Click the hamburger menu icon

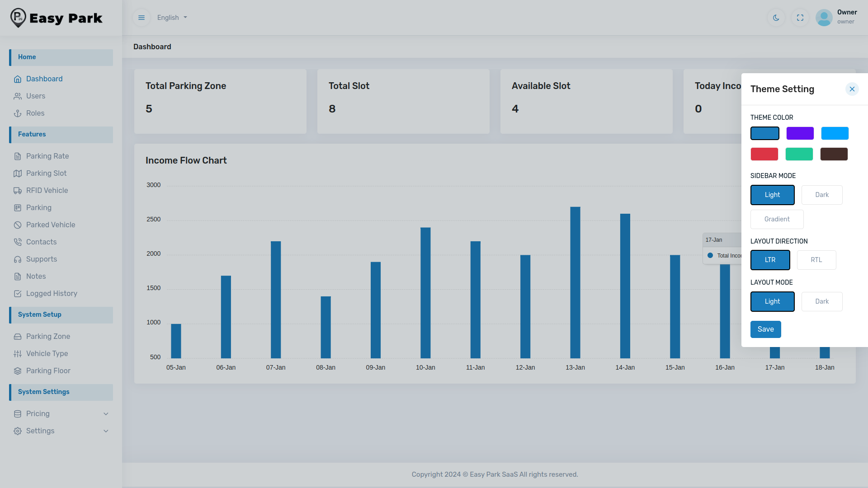click(142, 18)
